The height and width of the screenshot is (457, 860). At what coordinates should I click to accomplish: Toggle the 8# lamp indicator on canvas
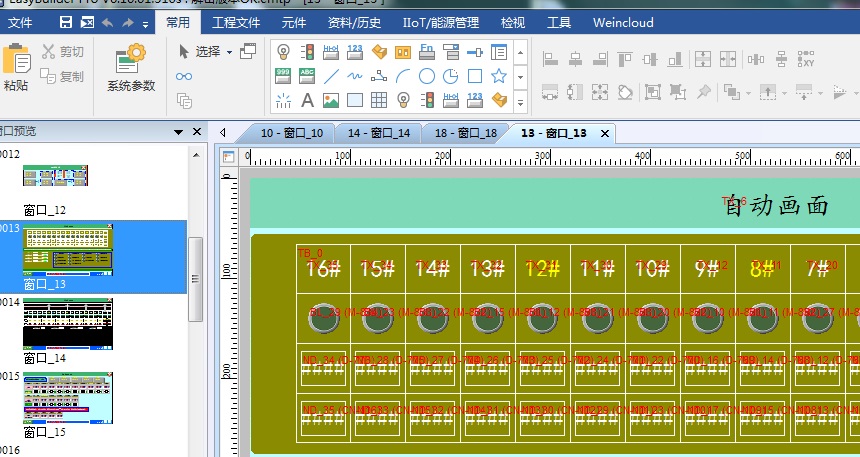click(762, 316)
